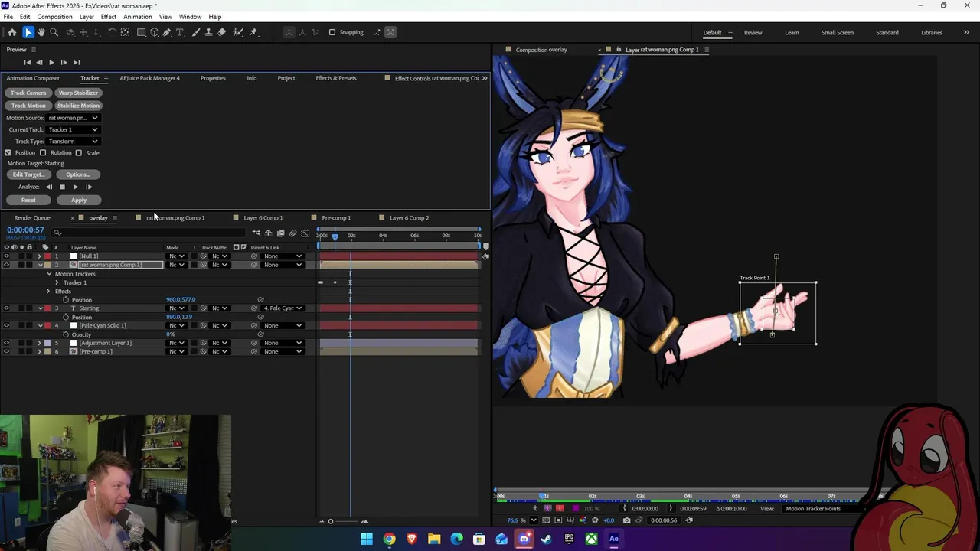
Task: Select the Rectangle shape tool
Action: [142, 32]
